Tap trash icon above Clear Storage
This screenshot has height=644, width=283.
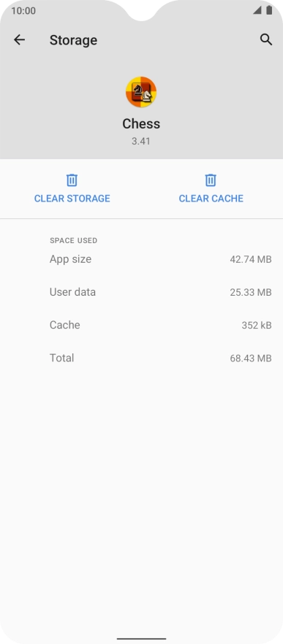click(72, 180)
